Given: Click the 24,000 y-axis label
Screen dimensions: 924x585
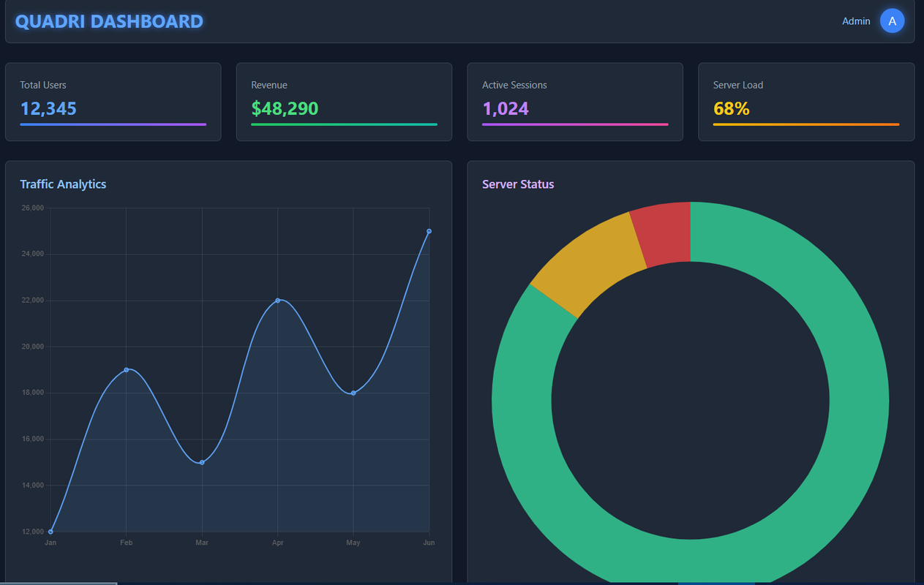Looking at the screenshot, I should (33, 254).
